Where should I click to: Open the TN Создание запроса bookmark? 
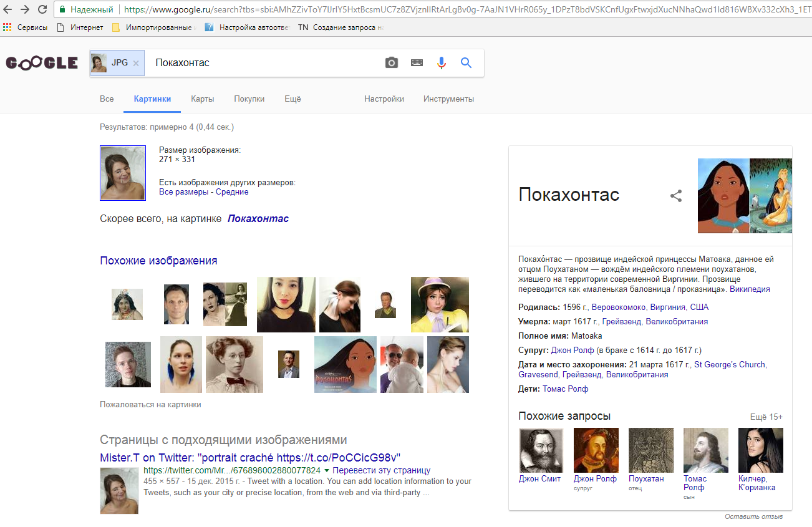point(341,27)
